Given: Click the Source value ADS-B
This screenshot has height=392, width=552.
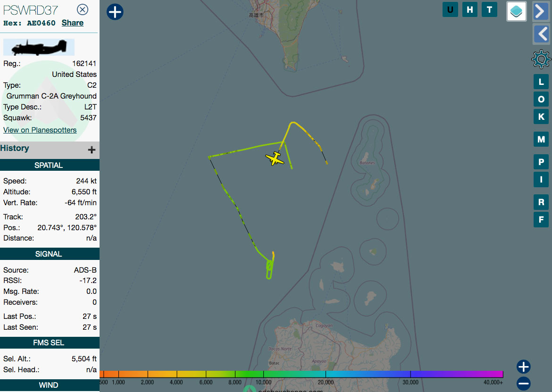Looking at the screenshot, I should click(85, 270).
